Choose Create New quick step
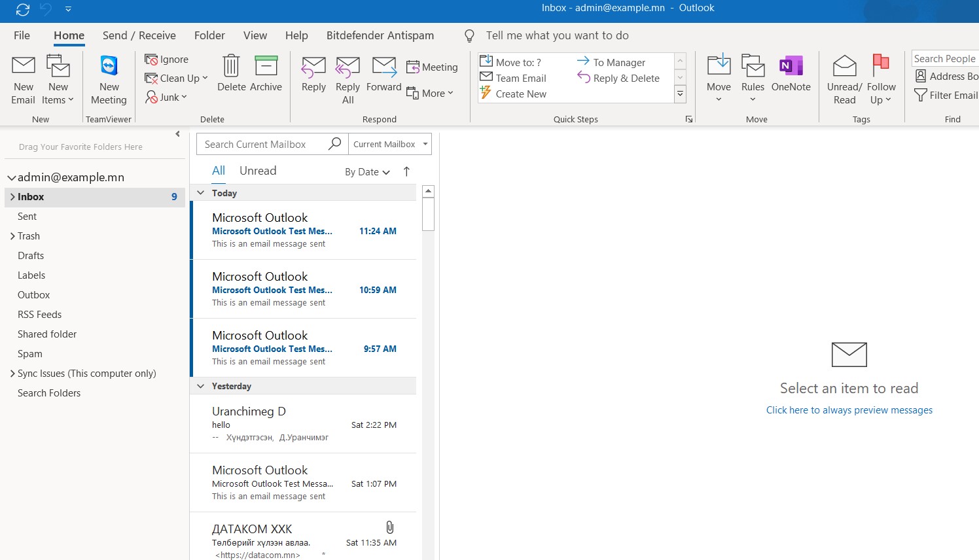 (513, 94)
